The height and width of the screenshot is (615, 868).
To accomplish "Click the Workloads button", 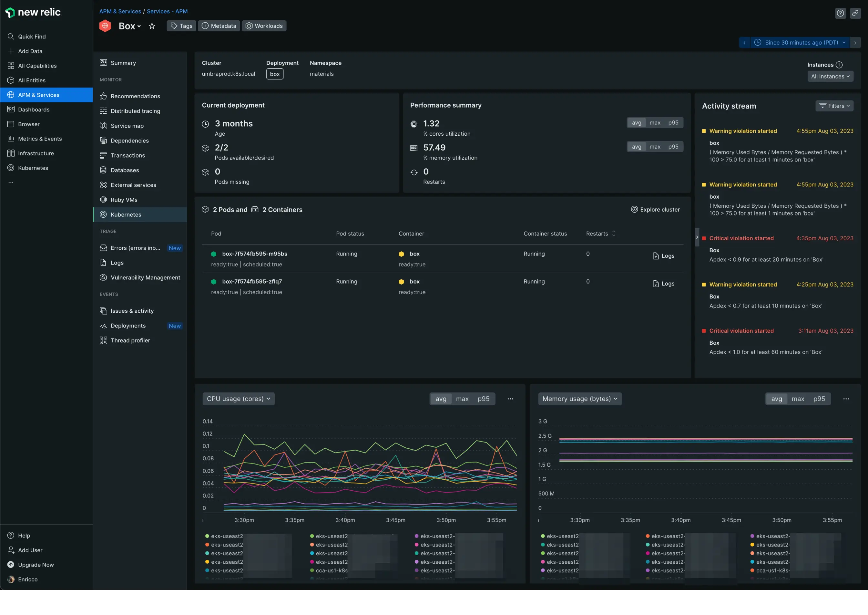I will 264,26.
